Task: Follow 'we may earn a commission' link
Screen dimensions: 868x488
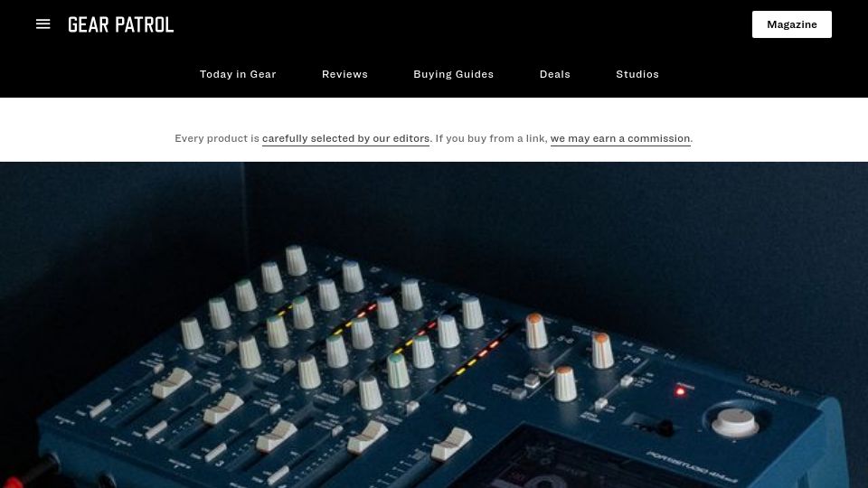Action: [x=620, y=138]
